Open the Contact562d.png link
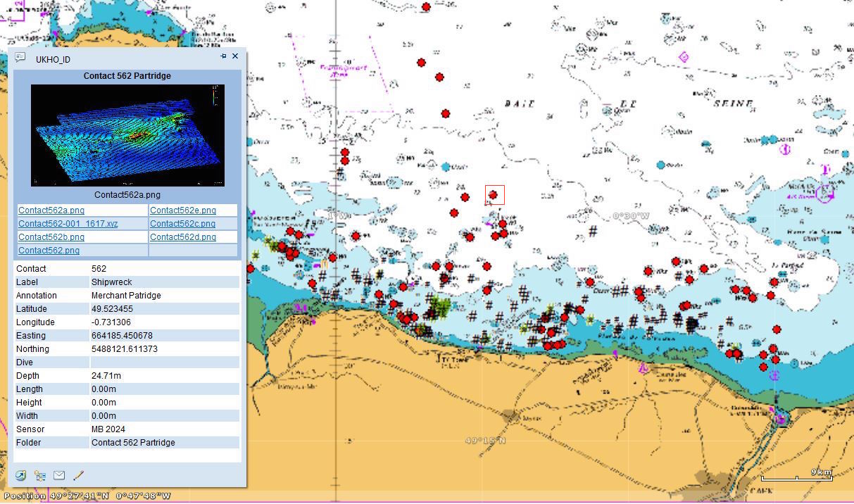Viewport: 854px width, 504px height. 183,237
